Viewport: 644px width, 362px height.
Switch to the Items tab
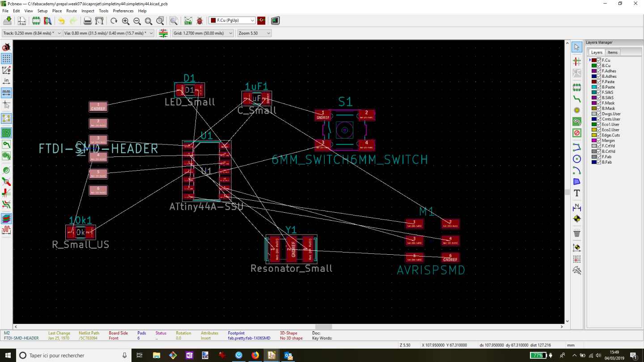coord(612,52)
